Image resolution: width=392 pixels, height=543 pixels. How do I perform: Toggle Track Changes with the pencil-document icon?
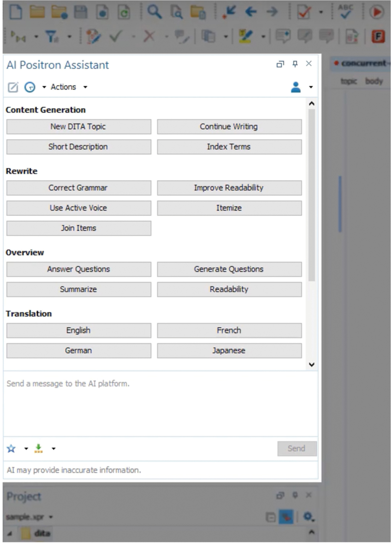tap(93, 37)
